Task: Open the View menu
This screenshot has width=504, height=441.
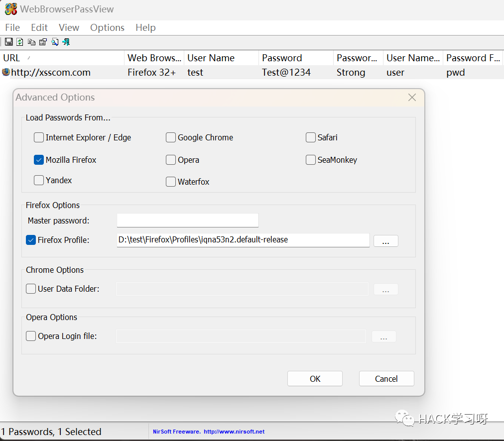Action: pos(69,27)
